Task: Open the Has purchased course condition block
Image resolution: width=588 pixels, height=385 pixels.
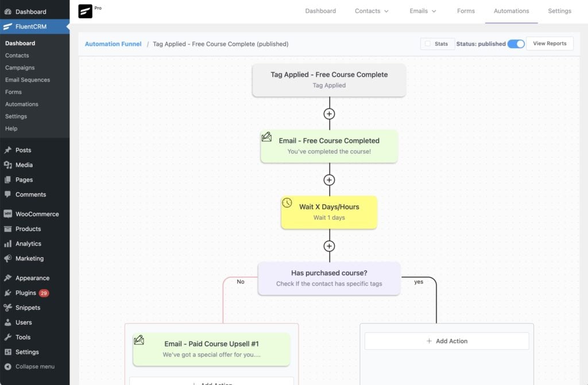Action: (x=329, y=278)
